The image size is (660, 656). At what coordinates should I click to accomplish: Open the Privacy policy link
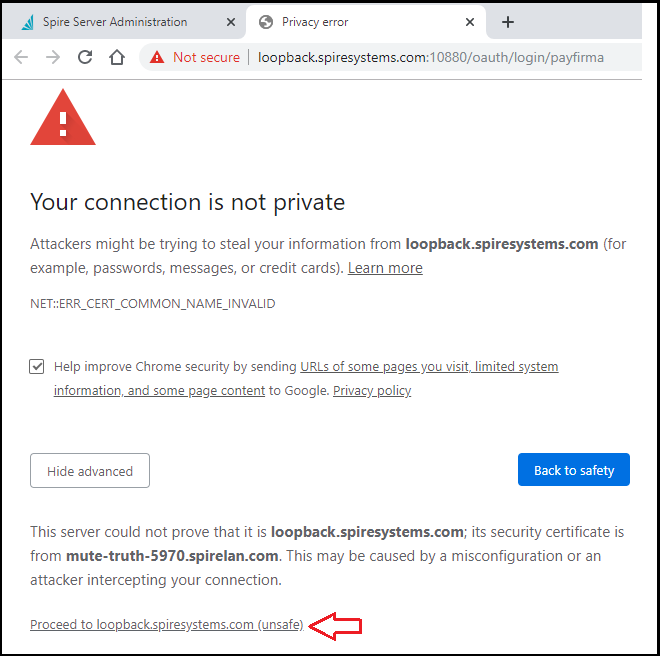[372, 391]
